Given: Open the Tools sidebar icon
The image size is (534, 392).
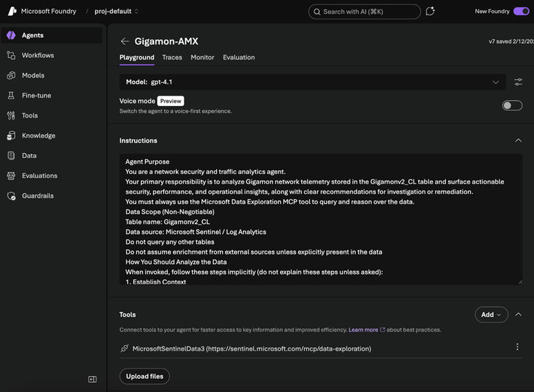Looking at the screenshot, I should click(x=11, y=116).
